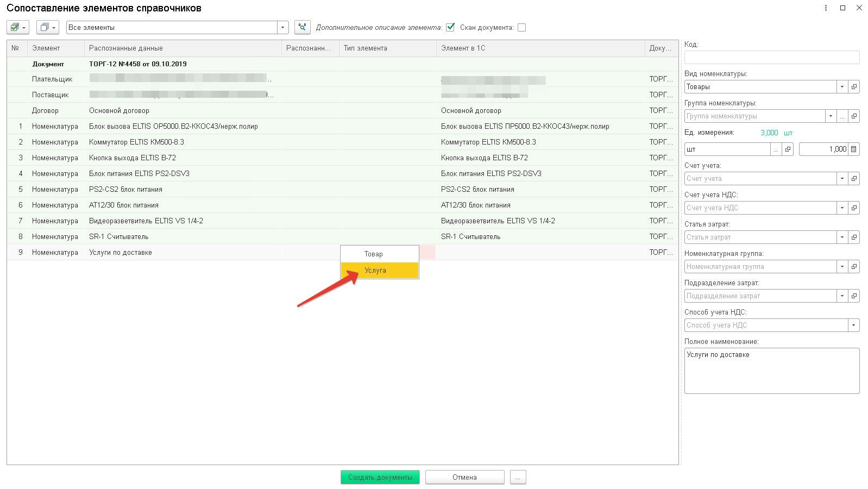Open the Счет учета НДС item form icon
Screen dimensions: 868x489
coord(854,208)
